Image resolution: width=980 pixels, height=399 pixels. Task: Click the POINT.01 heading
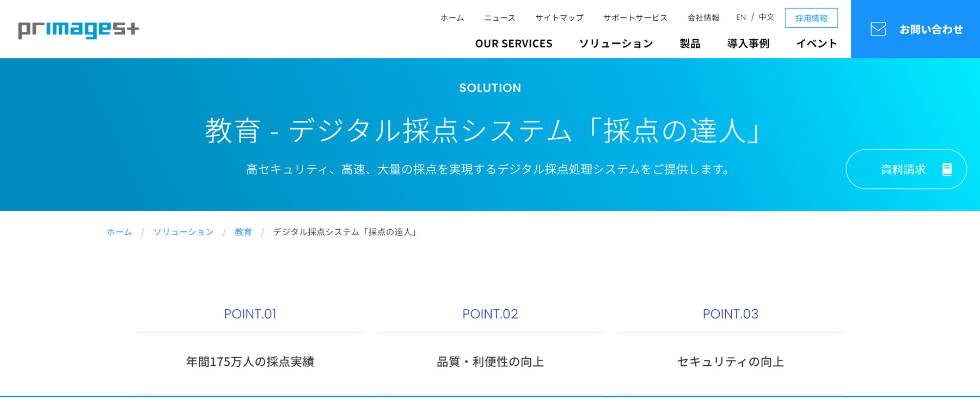[x=250, y=314]
